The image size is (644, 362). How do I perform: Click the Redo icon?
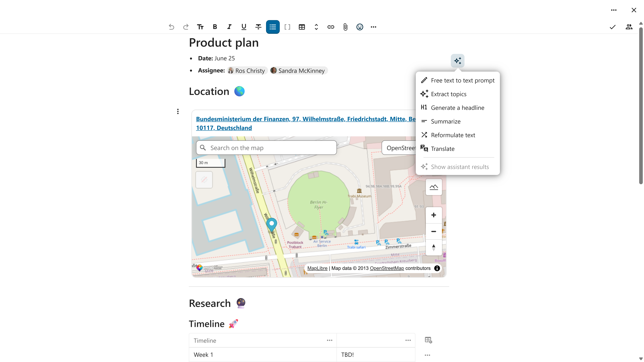186,27
